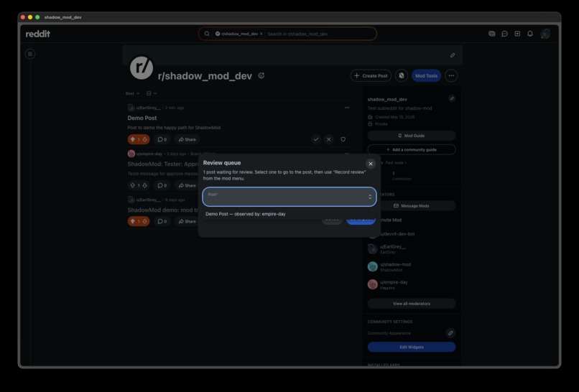579x392 pixels.
Task: Open u/EarlGrey__ in moderators list
Action: [393, 247]
